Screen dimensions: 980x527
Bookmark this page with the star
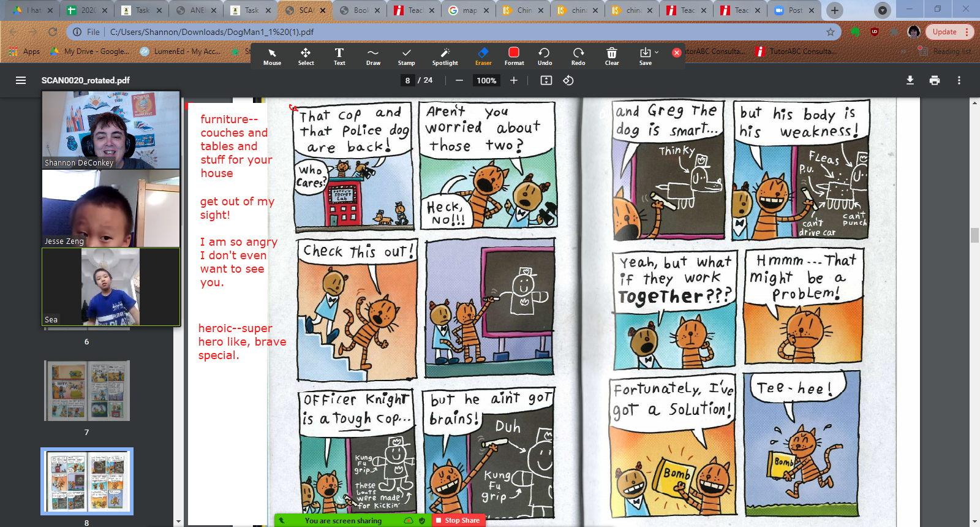click(x=831, y=32)
